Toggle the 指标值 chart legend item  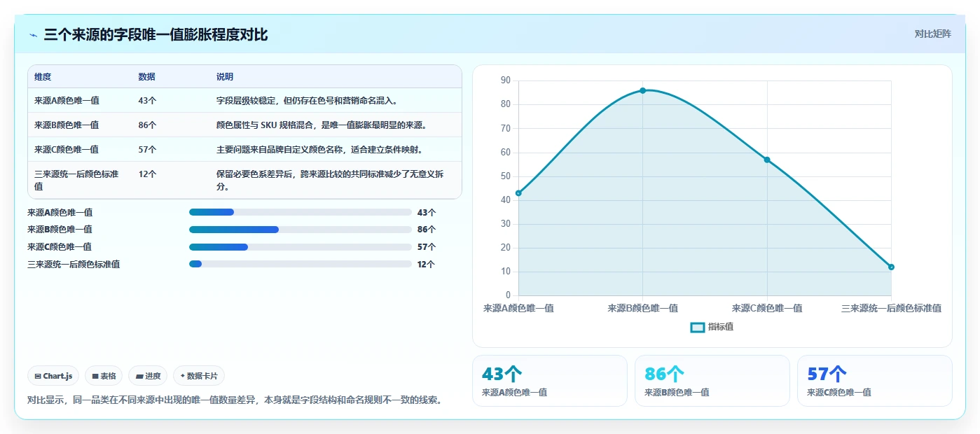point(712,327)
